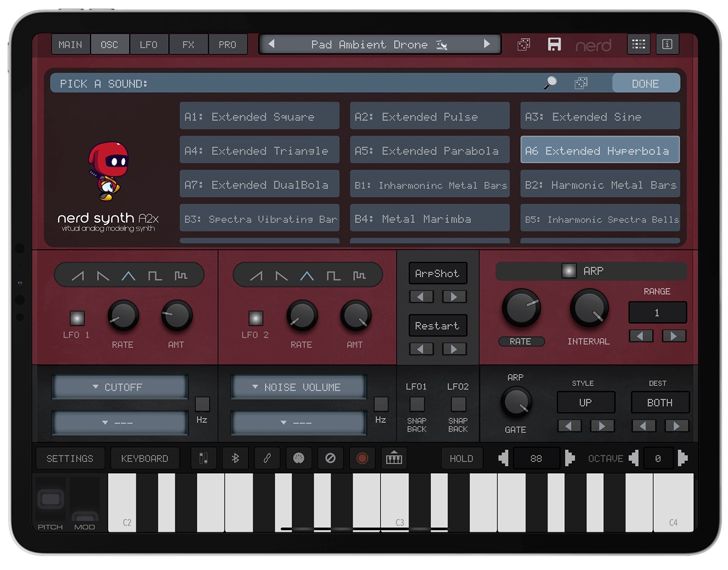Image resolution: width=728 pixels, height=570 pixels.
Task: Click the Bluetooth icon
Action: point(235,459)
